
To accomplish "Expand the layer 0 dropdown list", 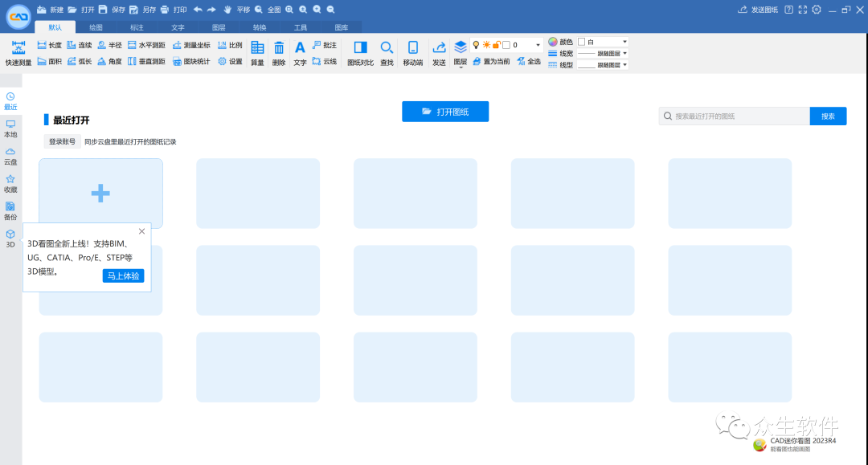I will tap(538, 45).
